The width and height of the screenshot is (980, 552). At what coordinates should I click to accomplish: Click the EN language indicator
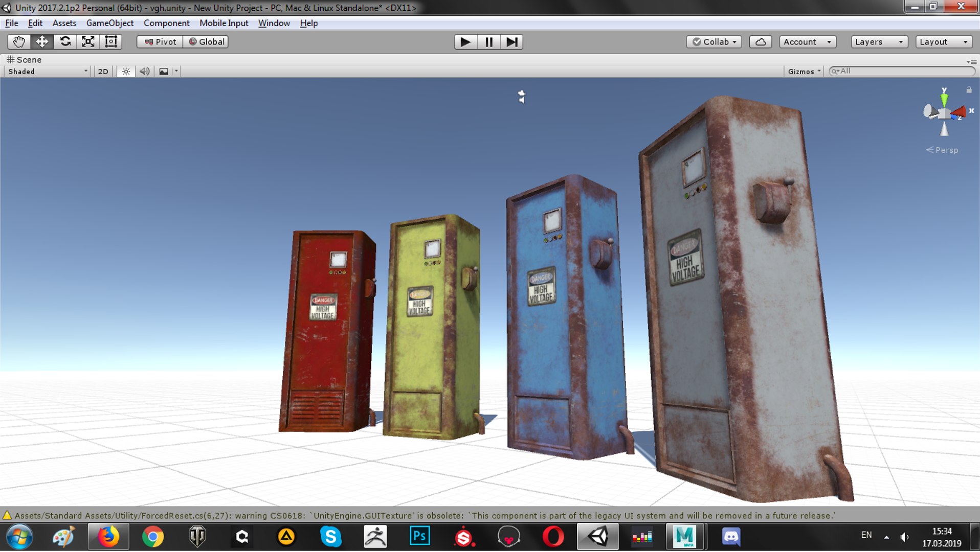pyautogui.click(x=866, y=535)
